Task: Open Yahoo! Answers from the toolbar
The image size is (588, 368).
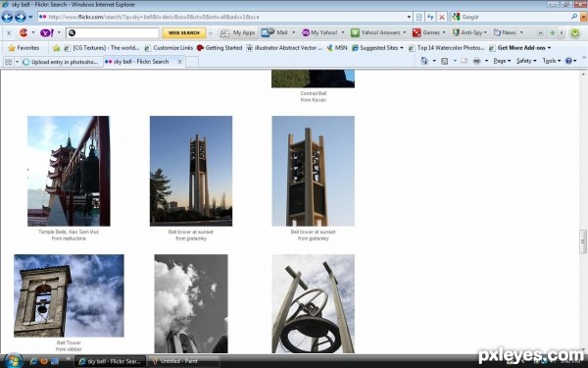Action: coord(375,32)
